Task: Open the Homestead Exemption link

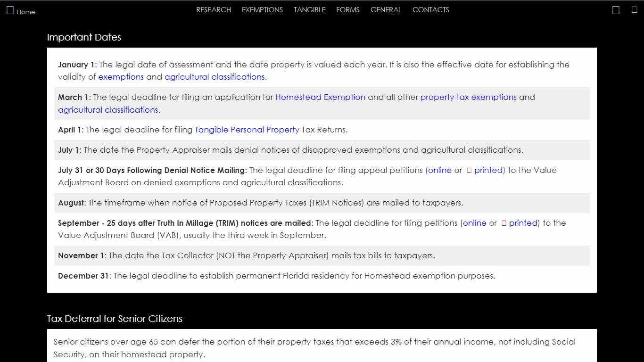Action: (320, 97)
